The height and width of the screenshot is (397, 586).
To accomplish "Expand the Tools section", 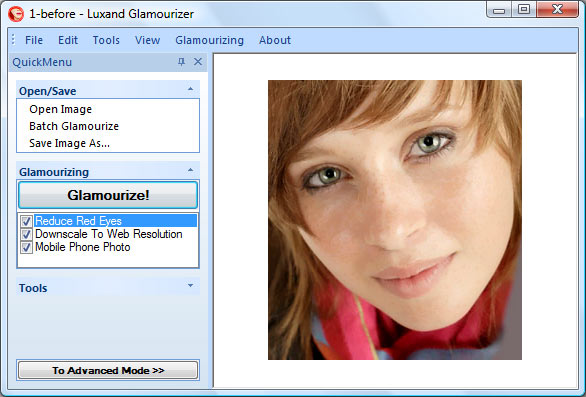I will coord(190,286).
